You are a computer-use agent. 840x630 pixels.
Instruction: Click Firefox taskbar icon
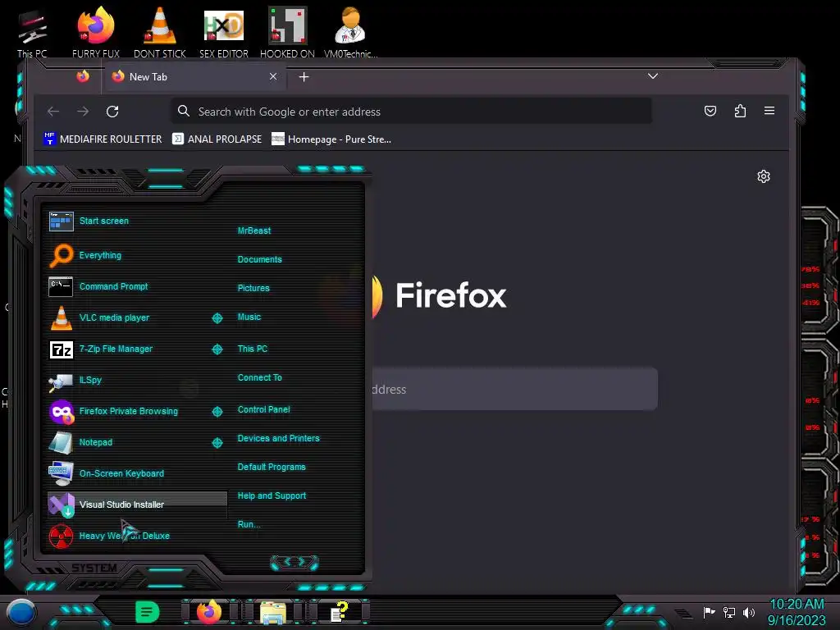point(209,612)
